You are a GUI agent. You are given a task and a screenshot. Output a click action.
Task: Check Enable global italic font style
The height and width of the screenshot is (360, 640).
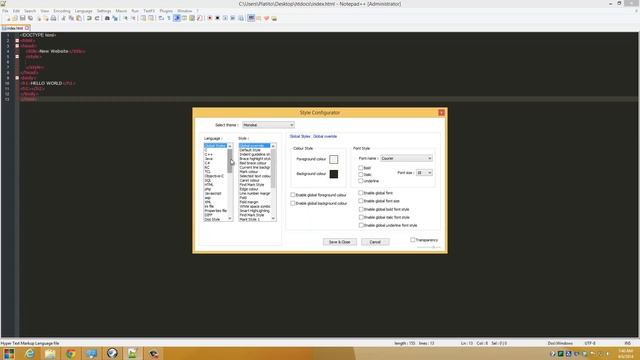[361, 217]
